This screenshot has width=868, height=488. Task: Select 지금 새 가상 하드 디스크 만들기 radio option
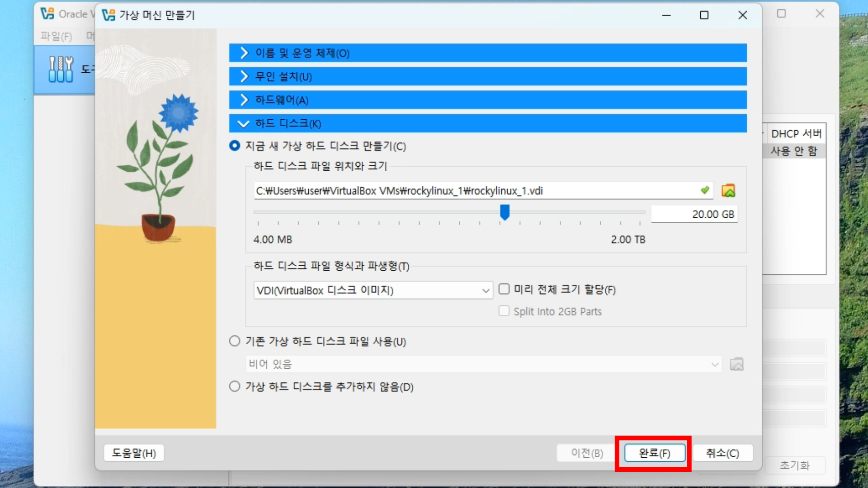tap(235, 146)
